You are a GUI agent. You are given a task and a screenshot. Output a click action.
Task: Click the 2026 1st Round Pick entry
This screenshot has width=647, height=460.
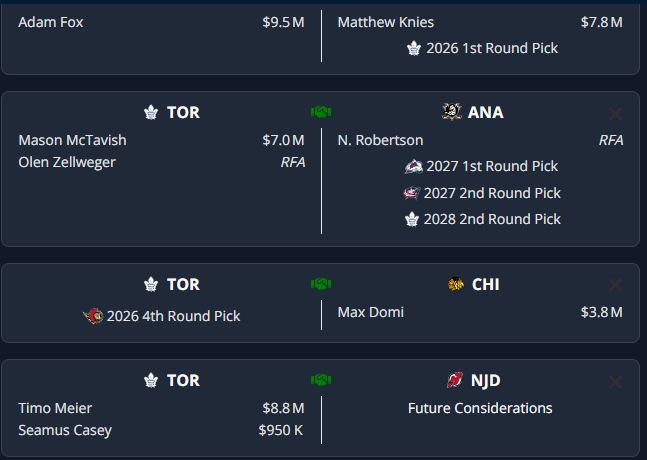tap(492, 48)
